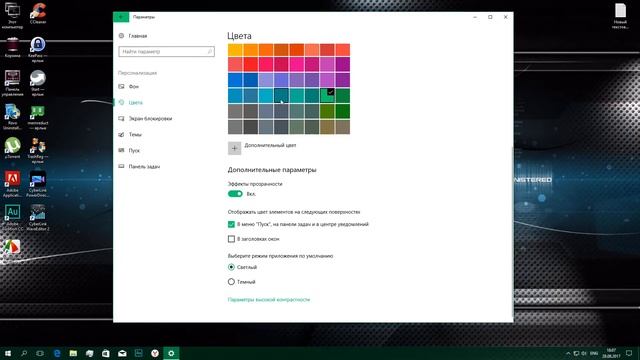Check the В заголовках окон checkbox

click(231, 239)
